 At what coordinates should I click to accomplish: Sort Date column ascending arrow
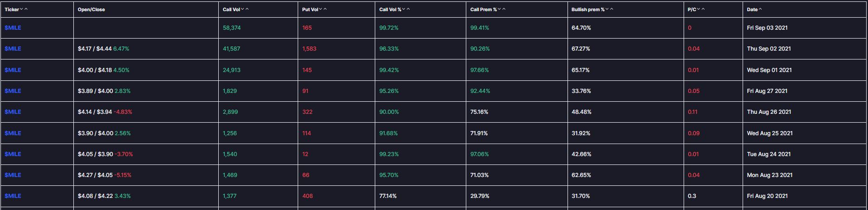[x=760, y=9]
